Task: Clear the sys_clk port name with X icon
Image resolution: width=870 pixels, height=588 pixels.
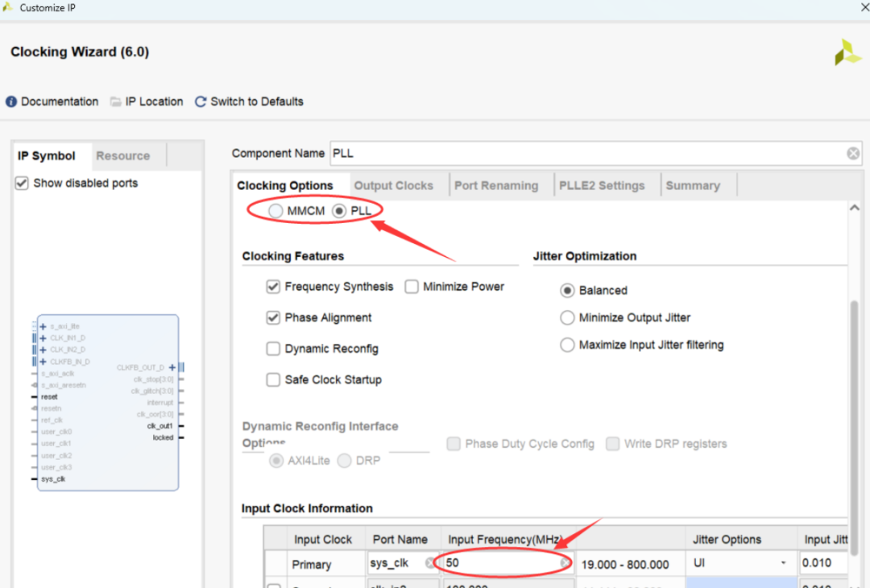Action: 430,563
